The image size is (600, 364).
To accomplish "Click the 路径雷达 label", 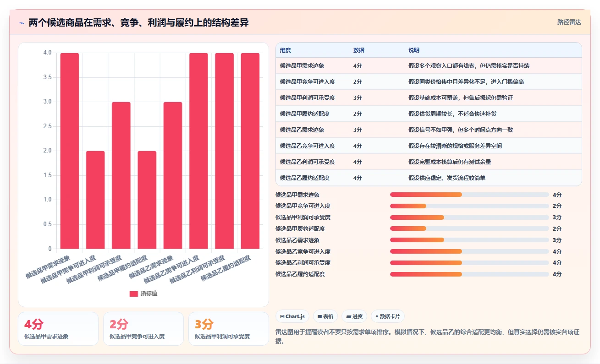I will 569,22.
